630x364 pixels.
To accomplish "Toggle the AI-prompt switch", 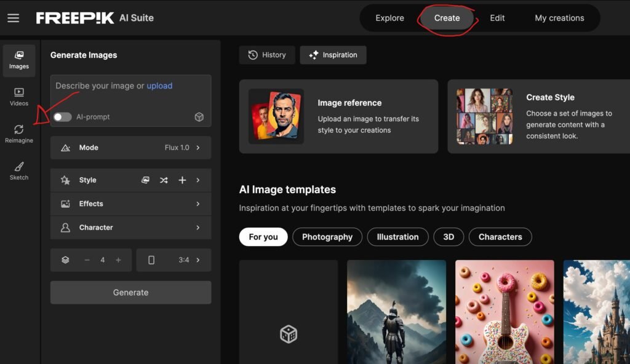I will (x=63, y=117).
